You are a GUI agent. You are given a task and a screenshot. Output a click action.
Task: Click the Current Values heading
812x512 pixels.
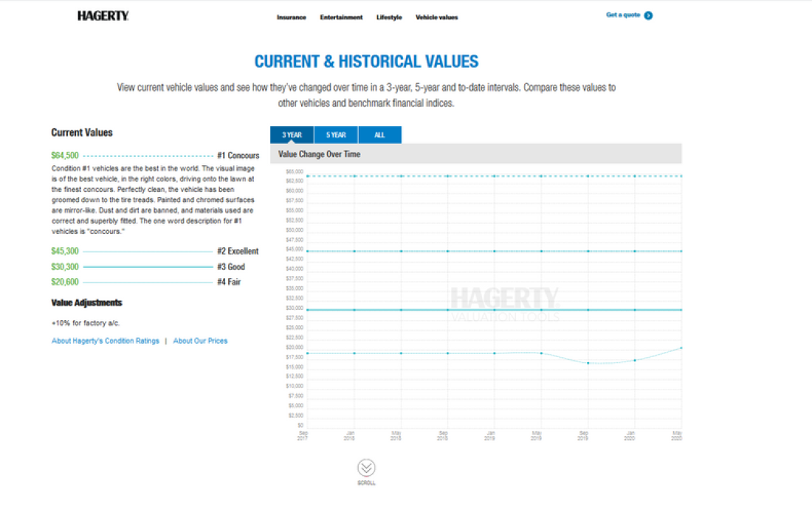click(82, 133)
